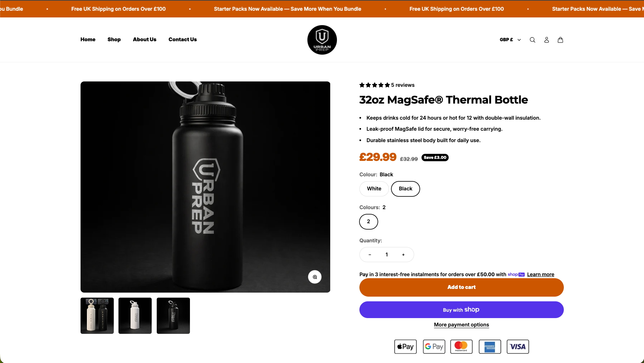Click the Urban Prep logo

(x=322, y=40)
